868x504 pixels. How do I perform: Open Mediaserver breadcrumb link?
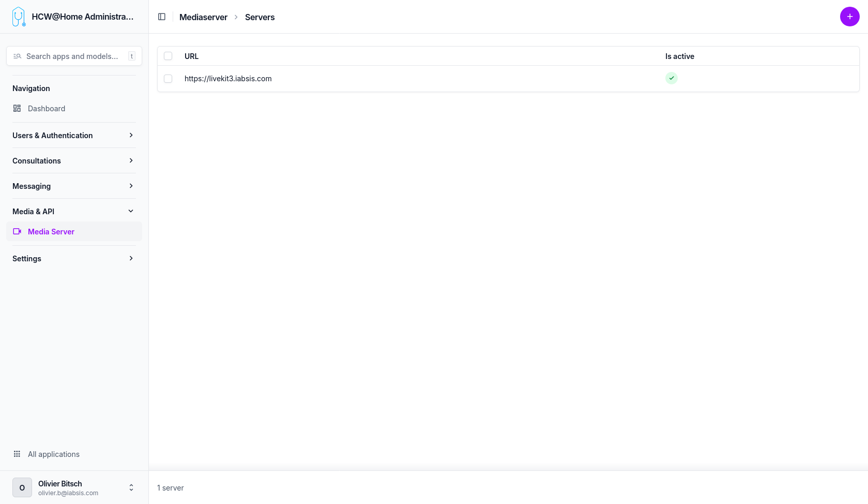(203, 17)
